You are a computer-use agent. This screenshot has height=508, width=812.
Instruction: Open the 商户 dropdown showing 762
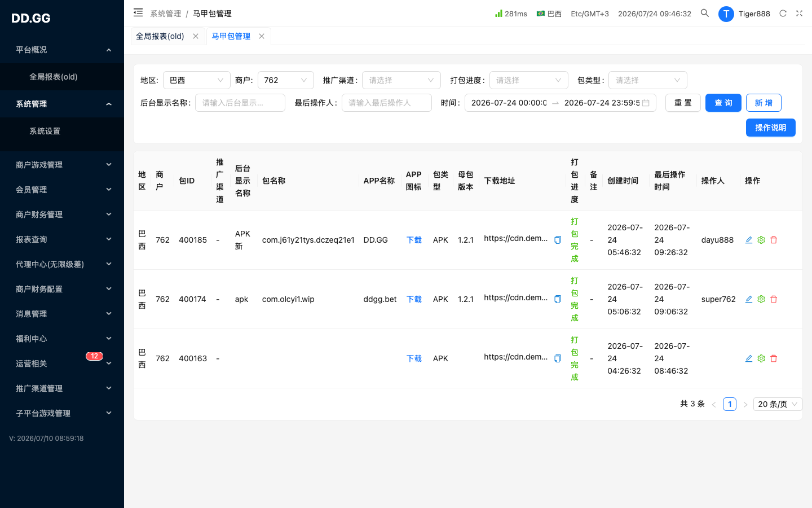pos(286,80)
